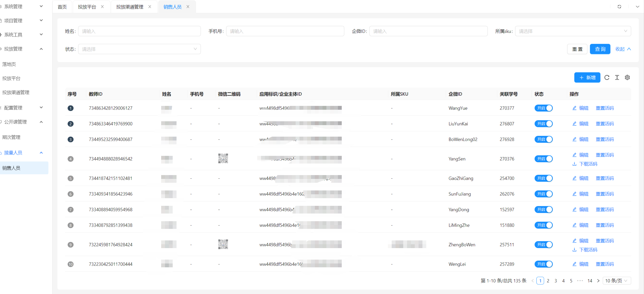644x294 pixels.
Task: Close the 投放平台 tab
Action: click(x=102, y=7)
